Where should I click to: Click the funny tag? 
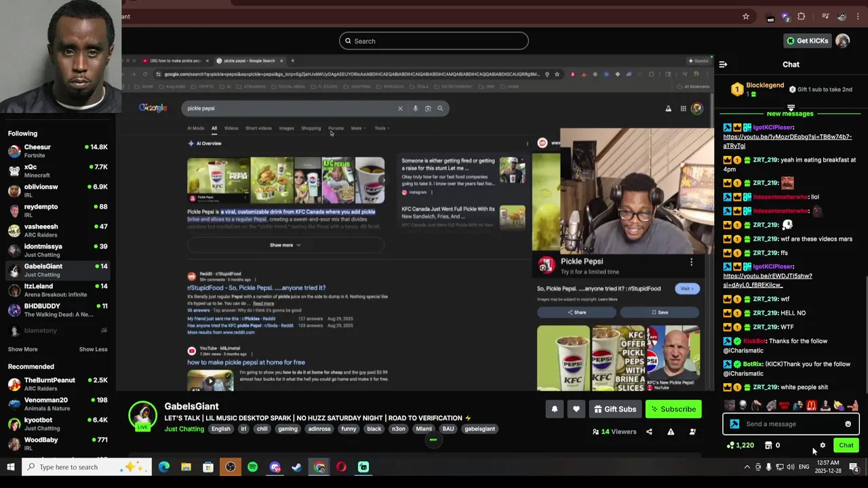coord(349,429)
